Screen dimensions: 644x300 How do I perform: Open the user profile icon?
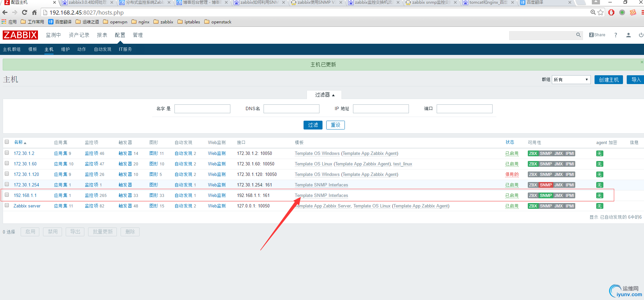(628, 35)
